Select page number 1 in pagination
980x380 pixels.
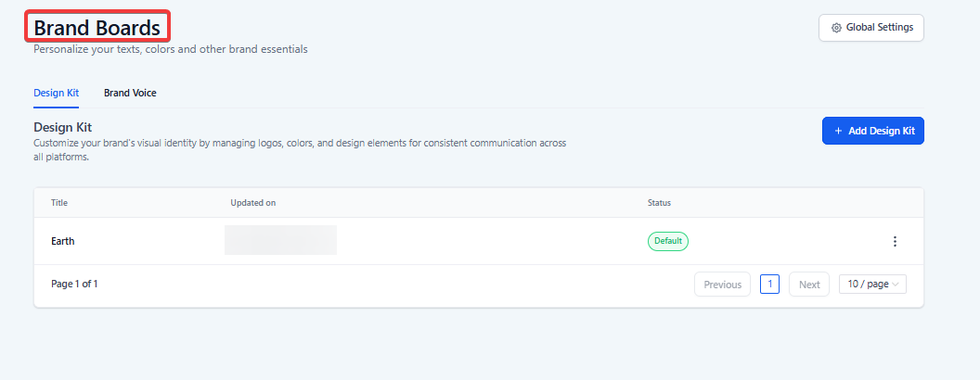pyautogui.click(x=769, y=285)
